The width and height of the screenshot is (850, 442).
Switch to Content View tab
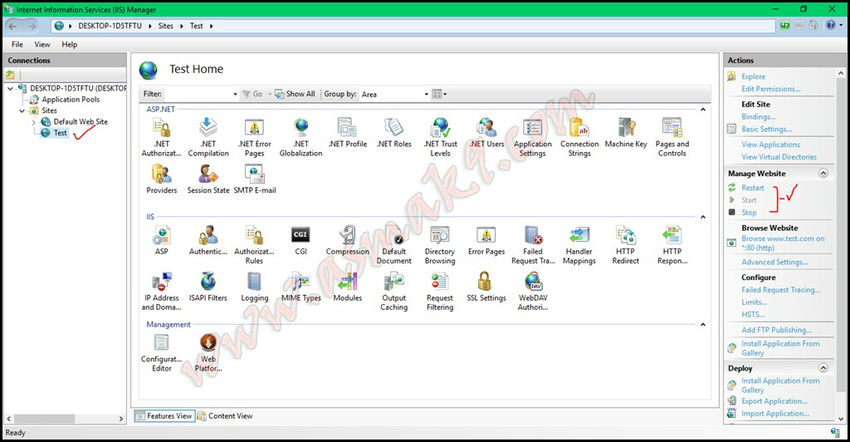tap(225, 416)
